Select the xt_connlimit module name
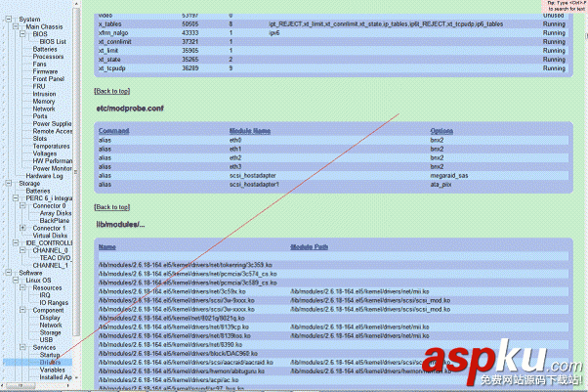The image size is (588, 392). click(x=114, y=42)
